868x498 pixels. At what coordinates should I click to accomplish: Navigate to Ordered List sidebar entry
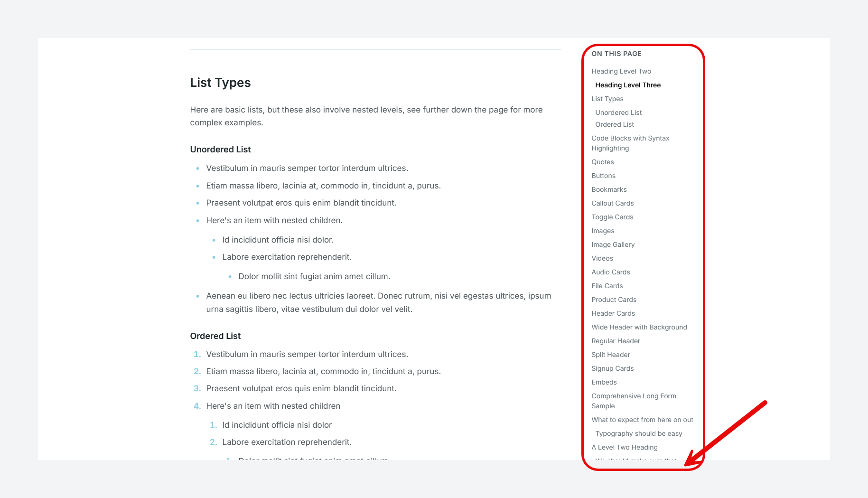point(615,124)
